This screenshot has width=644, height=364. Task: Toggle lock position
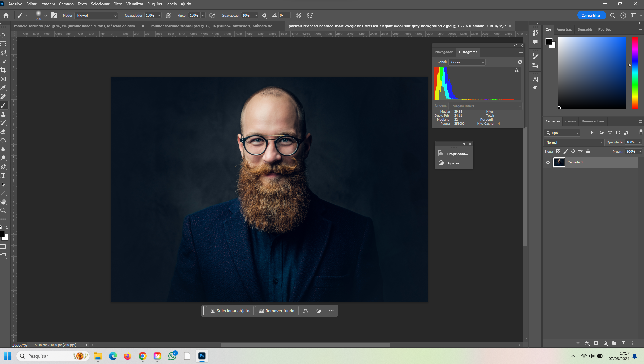pos(573,152)
